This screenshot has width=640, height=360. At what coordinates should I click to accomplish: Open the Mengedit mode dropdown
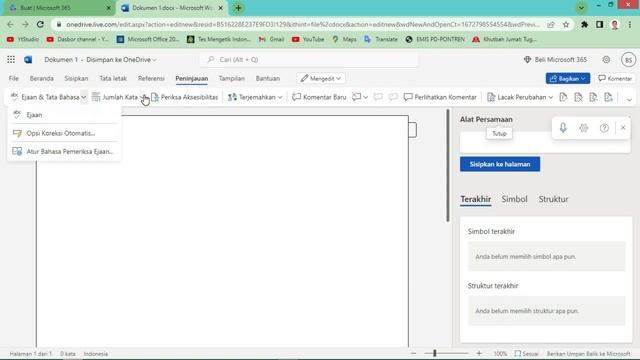pos(321,78)
